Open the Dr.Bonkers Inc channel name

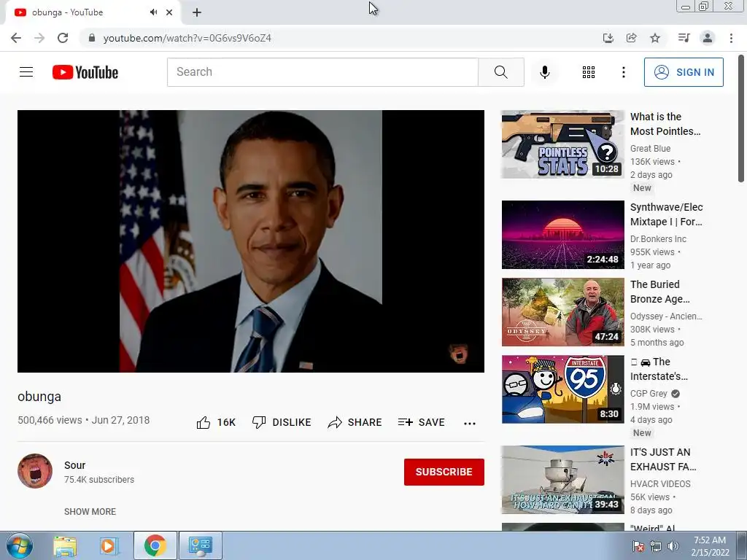(658, 239)
